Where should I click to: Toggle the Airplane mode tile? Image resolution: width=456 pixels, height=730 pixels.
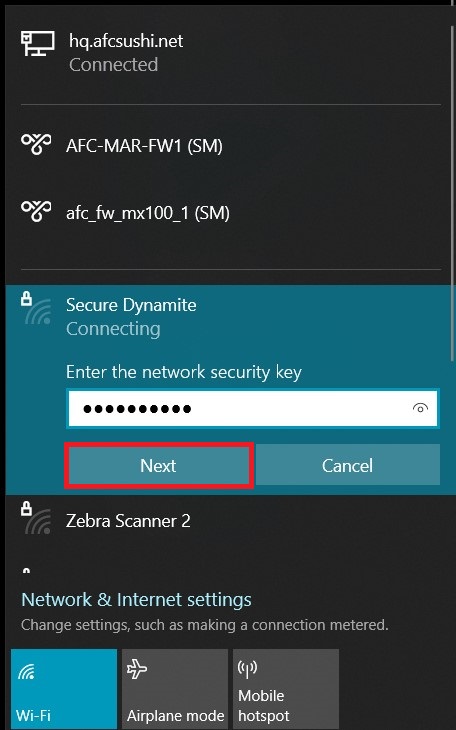pyautogui.click(x=175, y=689)
